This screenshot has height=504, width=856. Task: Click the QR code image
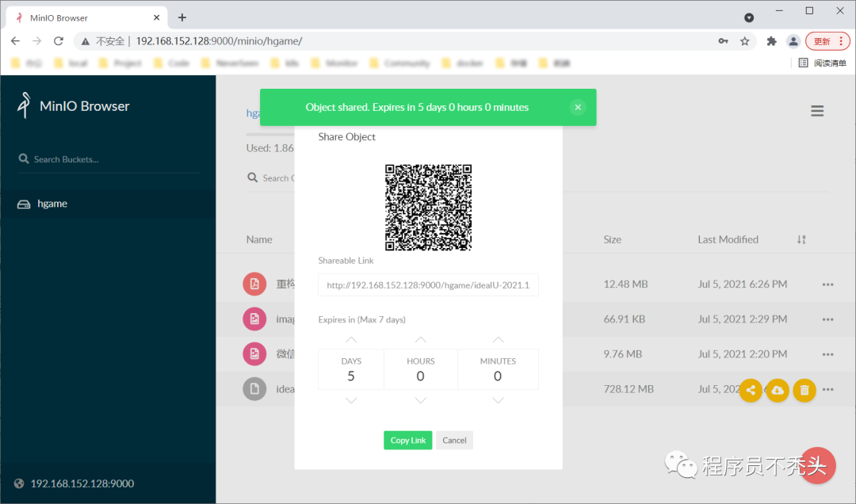[x=428, y=208]
